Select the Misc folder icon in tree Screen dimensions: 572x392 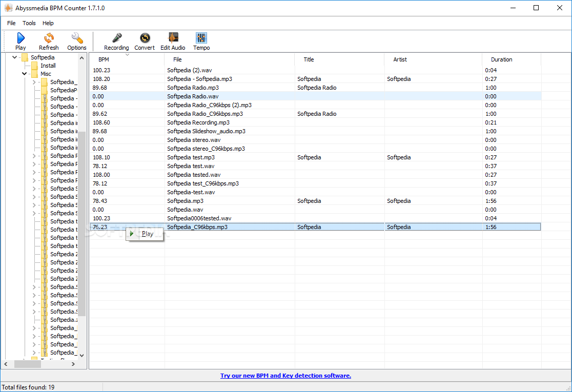35,74
